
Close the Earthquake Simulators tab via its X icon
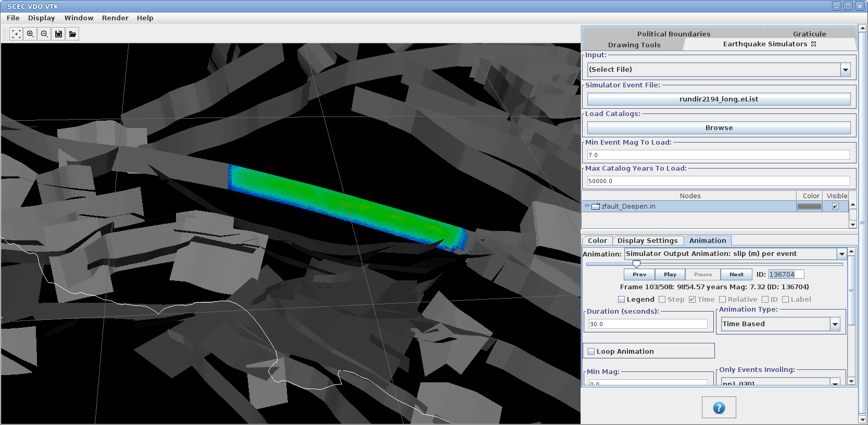click(x=813, y=44)
